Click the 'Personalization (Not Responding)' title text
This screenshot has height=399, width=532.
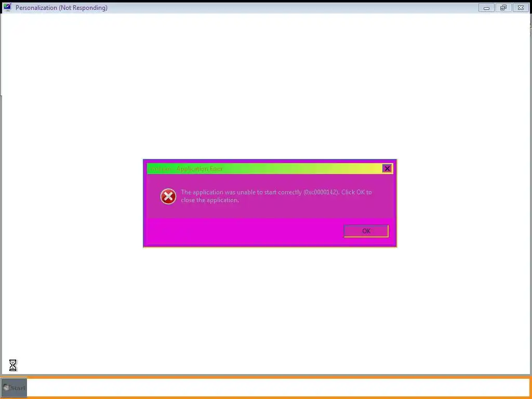(x=61, y=7)
